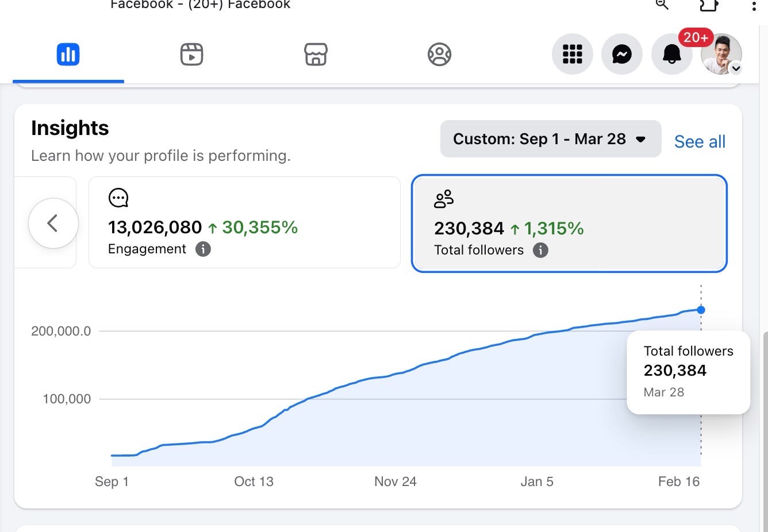768x532 pixels.
Task: Click the See all insights link
Action: point(700,141)
